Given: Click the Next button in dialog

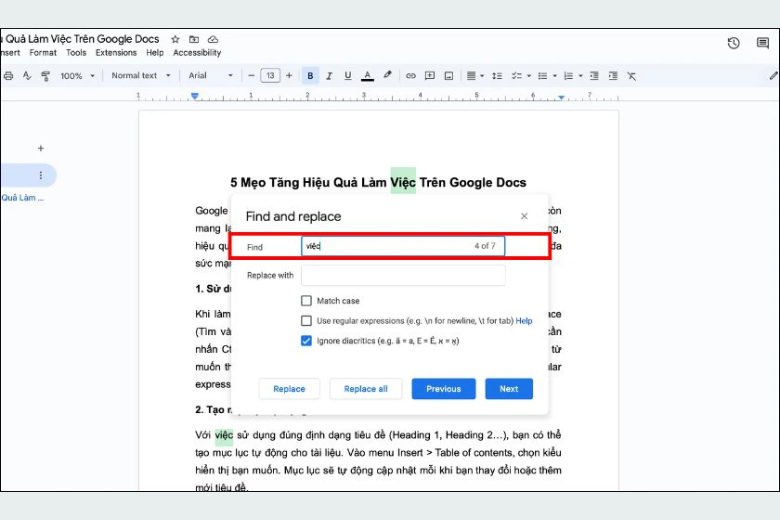Looking at the screenshot, I should 508,389.
